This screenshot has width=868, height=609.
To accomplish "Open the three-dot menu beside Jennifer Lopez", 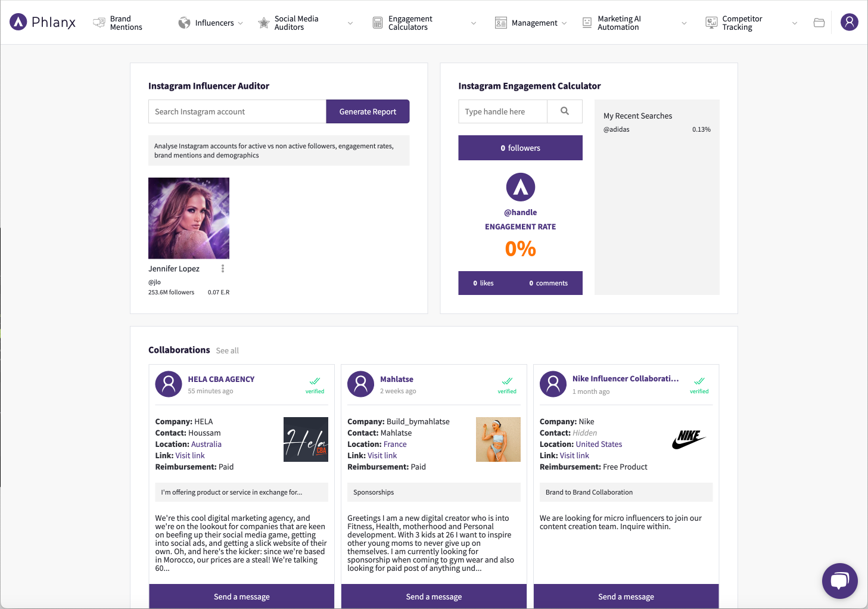I will coord(223,269).
